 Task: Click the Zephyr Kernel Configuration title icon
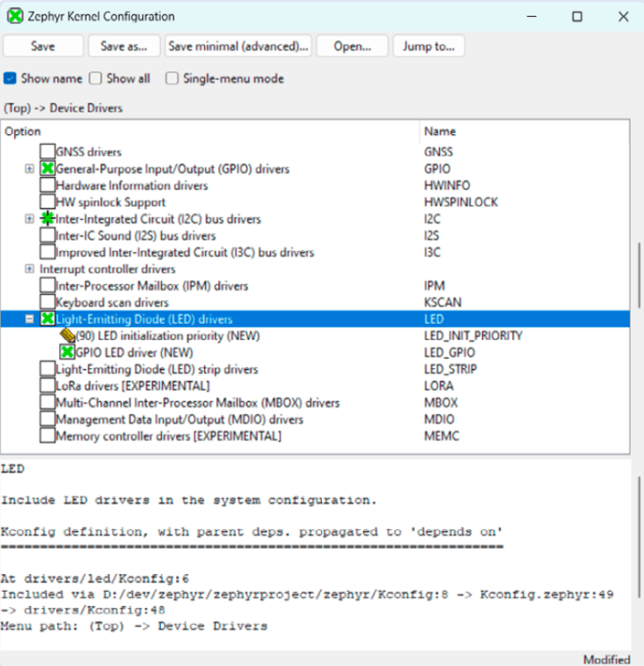pos(15,16)
